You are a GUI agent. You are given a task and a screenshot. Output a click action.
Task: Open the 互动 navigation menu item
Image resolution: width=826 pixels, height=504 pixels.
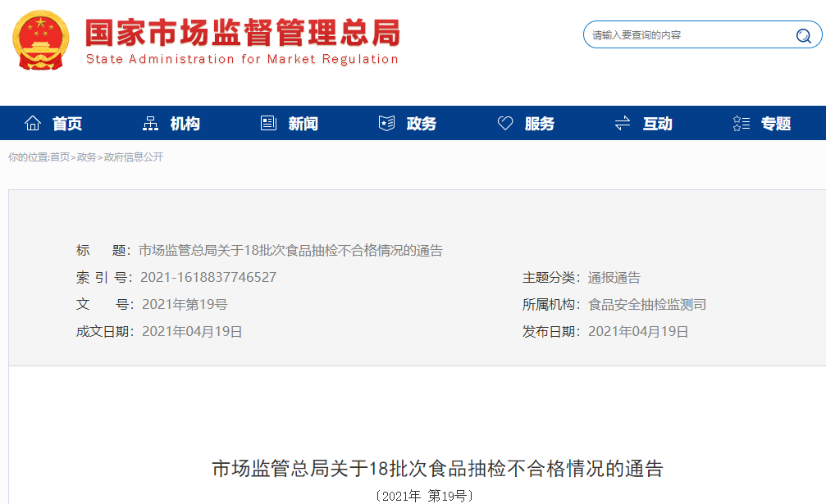tap(657, 124)
